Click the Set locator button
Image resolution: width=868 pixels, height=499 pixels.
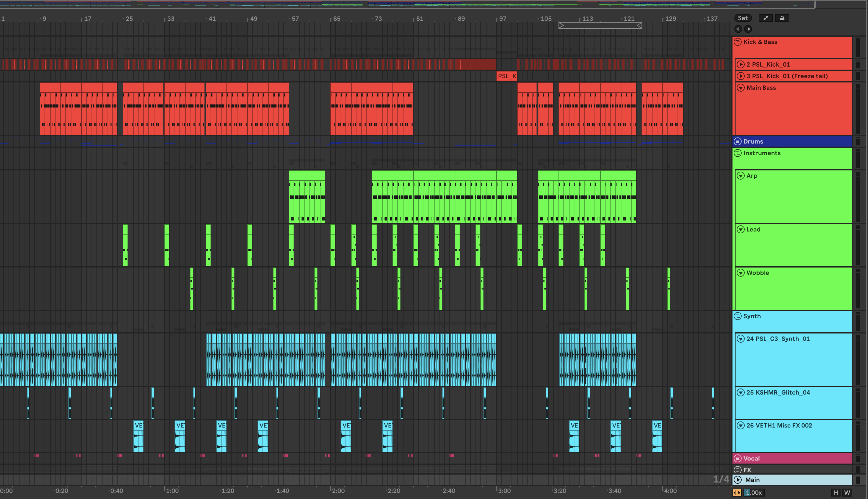pos(743,18)
